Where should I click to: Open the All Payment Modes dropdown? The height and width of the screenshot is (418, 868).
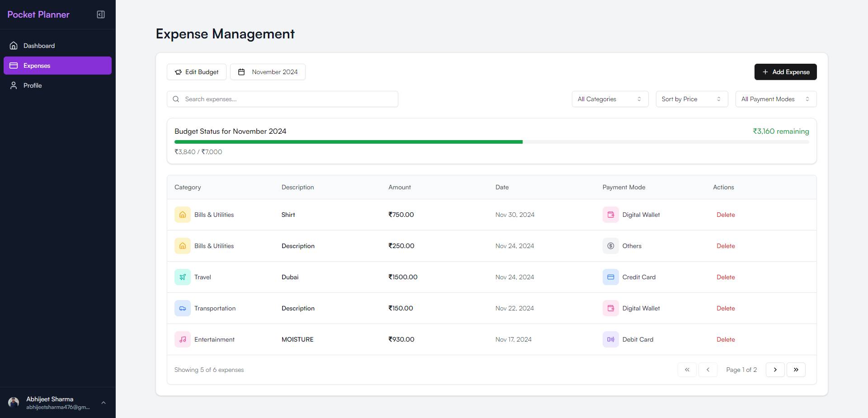coord(775,99)
